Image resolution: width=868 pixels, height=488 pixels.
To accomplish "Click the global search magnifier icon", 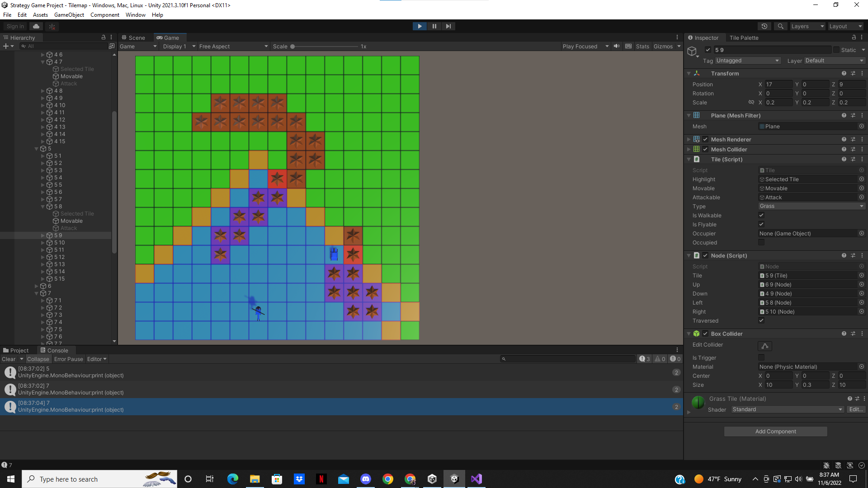I will pos(780,26).
